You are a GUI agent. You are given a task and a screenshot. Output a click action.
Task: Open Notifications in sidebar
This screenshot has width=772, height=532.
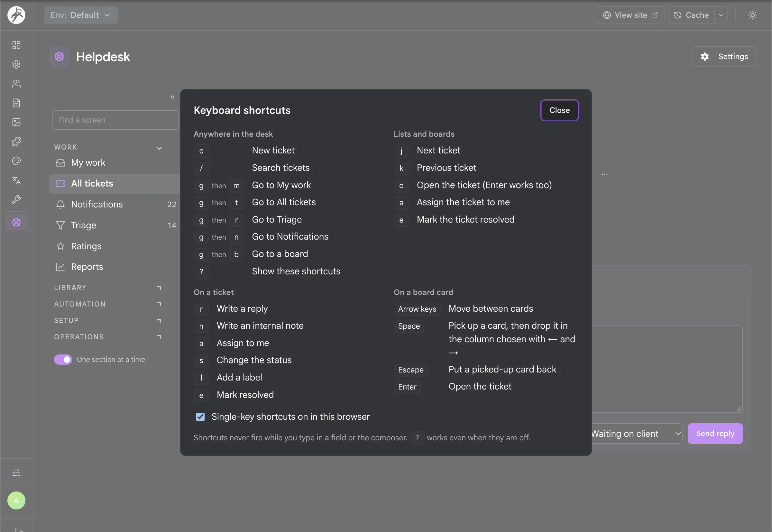pyautogui.click(x=114, y=204)
